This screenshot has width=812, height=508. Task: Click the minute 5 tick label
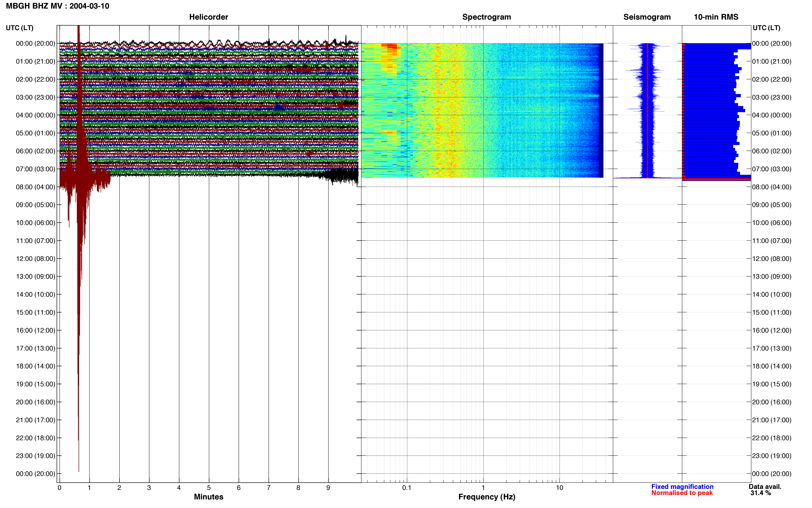tap(209, 487)
